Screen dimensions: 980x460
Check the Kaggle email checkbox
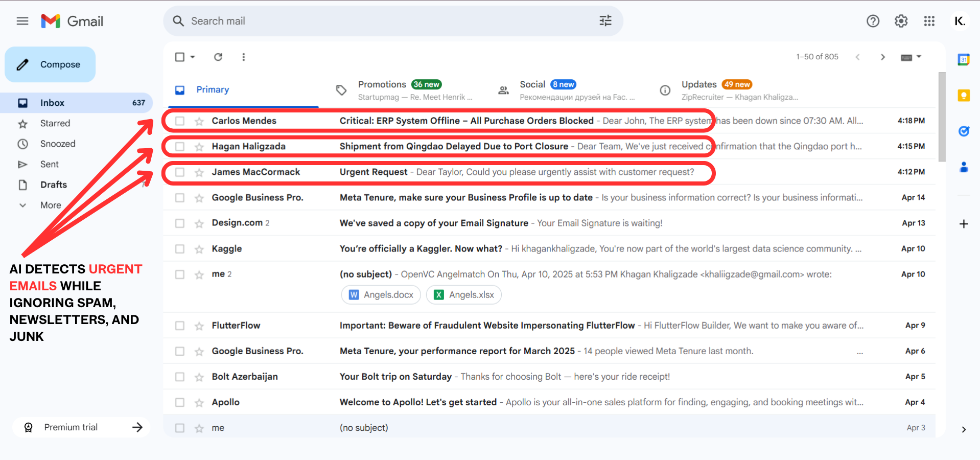point(180,249)
